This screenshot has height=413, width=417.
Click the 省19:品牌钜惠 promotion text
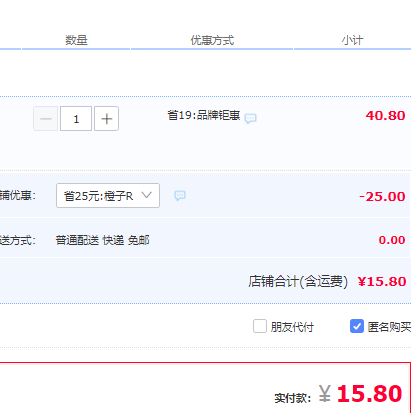(204, 115)
